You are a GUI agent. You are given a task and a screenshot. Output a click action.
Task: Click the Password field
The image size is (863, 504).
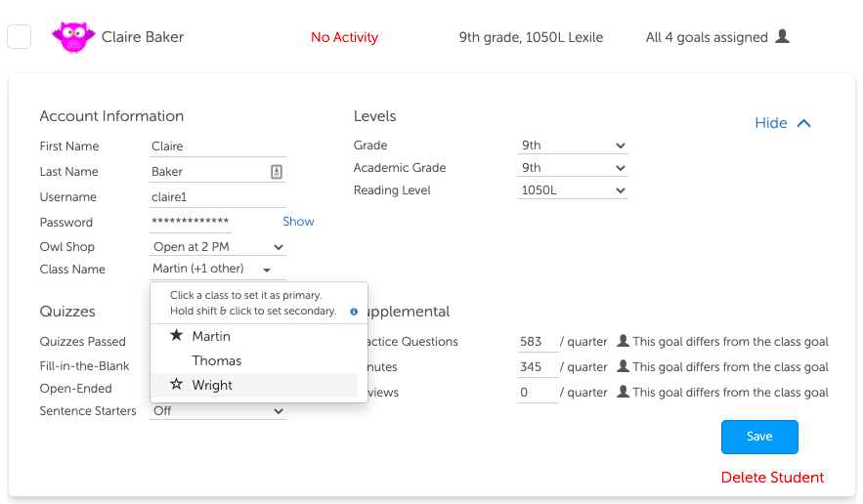(191, 222)
